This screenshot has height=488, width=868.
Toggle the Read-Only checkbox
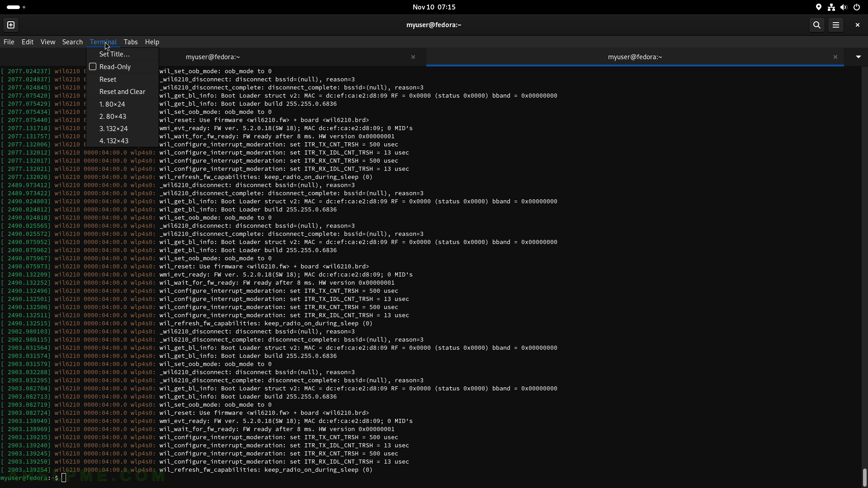pyautogui.click(x=93, y=66)
